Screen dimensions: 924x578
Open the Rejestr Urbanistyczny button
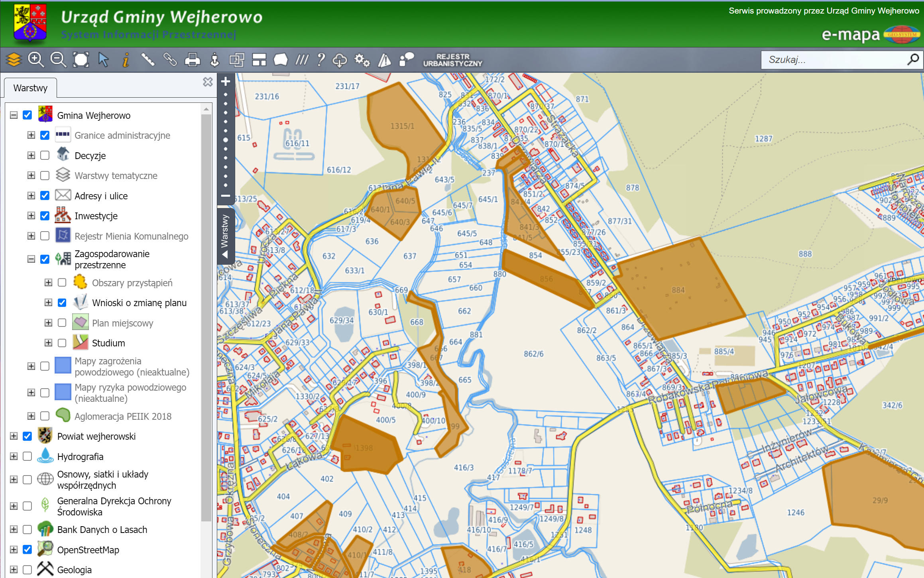tap(452, 60)
